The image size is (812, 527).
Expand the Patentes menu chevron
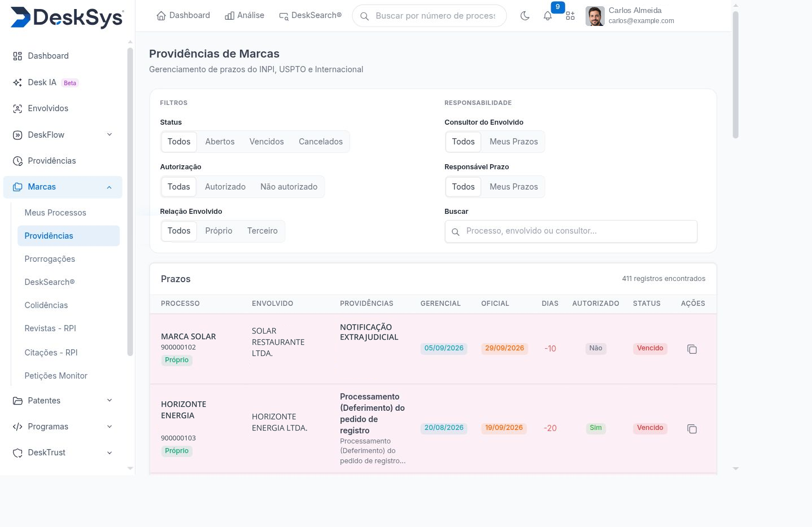coord(110,400)
